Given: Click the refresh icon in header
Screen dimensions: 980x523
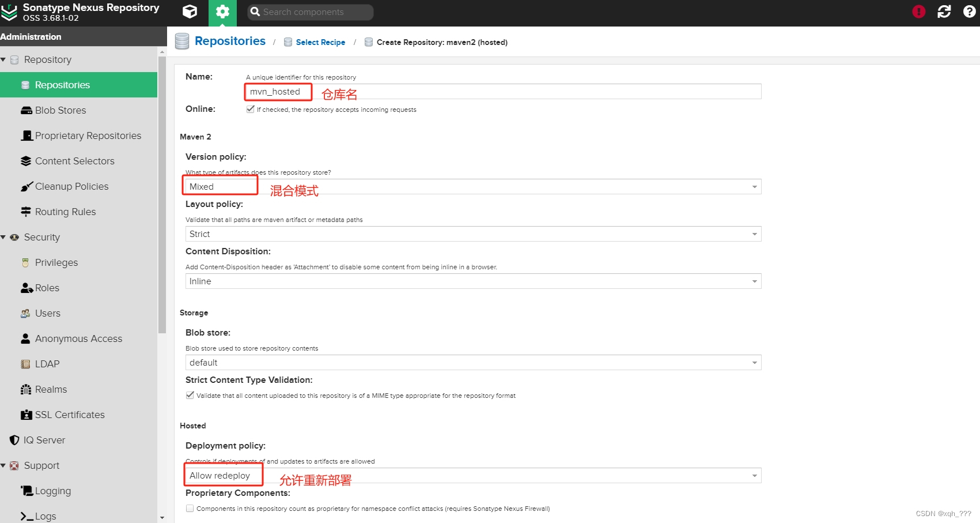Looking at the screenshot, I should pyautogui.click(x=944, y=12).
